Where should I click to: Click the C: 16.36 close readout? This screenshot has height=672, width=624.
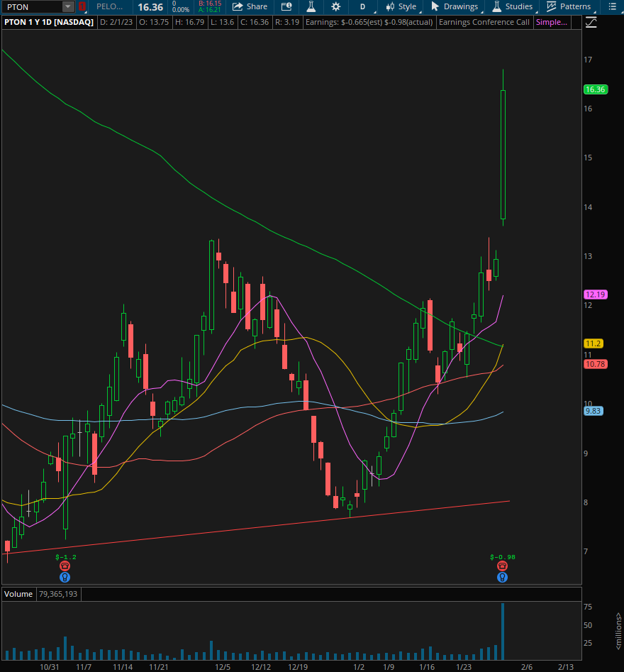pyautogui.click(x=255, y=22)
